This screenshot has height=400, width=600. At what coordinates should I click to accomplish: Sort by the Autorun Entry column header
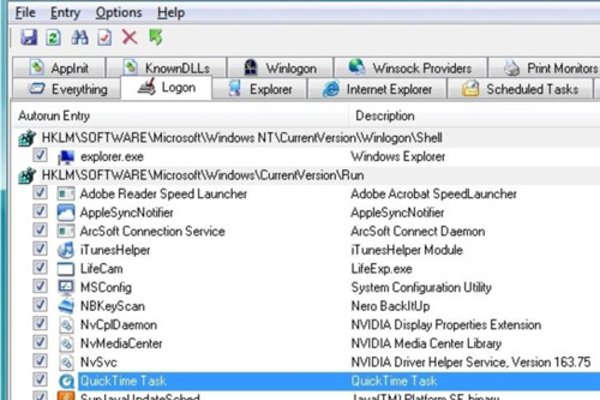(x=181, y=116)
